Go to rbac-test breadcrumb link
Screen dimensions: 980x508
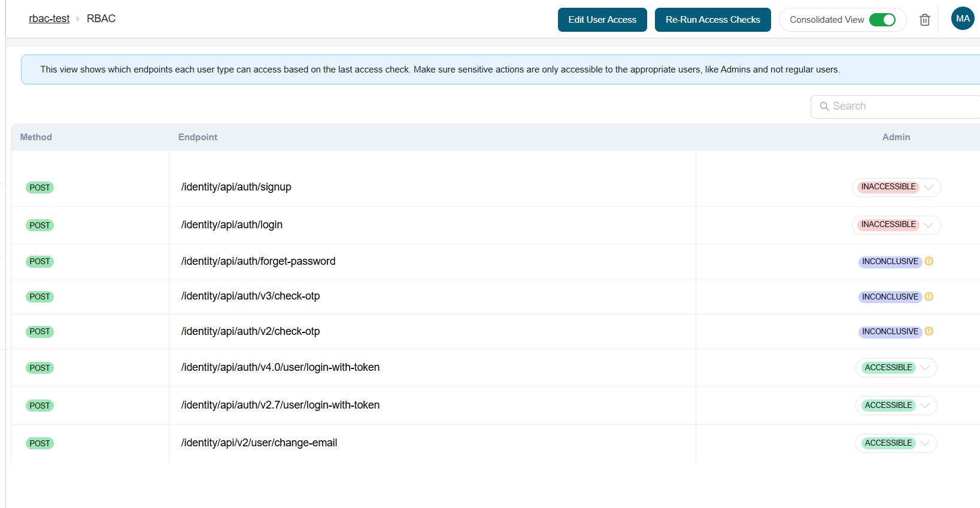(x=49, y=19)
